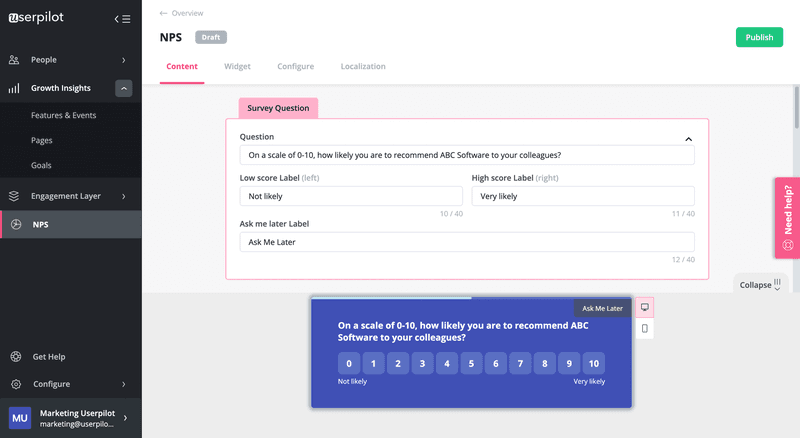Click the People sidebar icon
This screenshot has height=438, width=800.
(14, 60)
